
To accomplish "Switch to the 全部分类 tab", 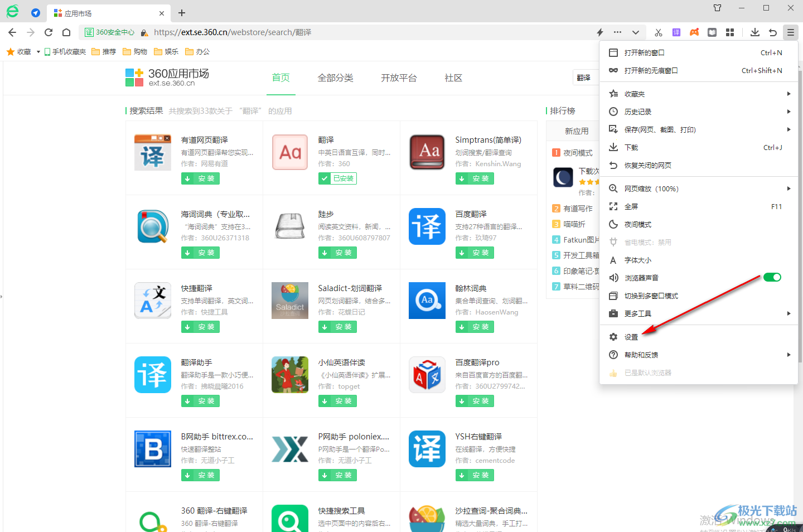I will 336,78.
